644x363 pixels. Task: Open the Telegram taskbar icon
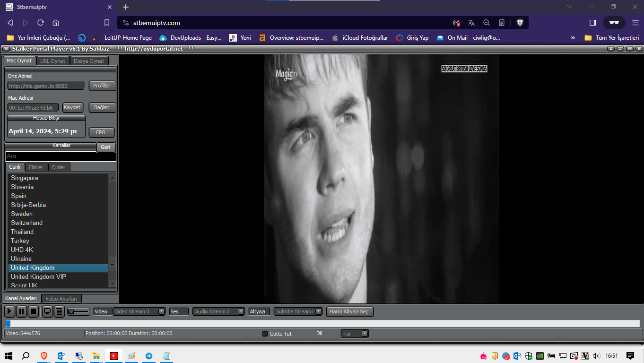click(149, 356)
